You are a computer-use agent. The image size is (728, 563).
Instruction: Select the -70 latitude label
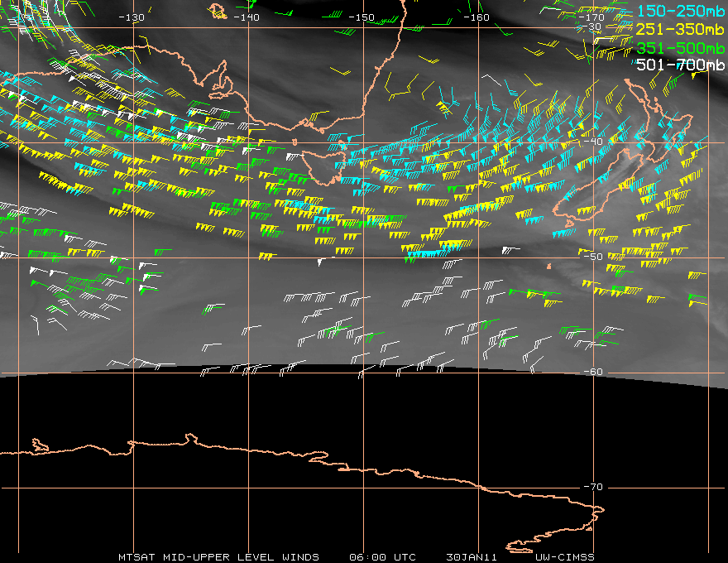tap(592, 487)
